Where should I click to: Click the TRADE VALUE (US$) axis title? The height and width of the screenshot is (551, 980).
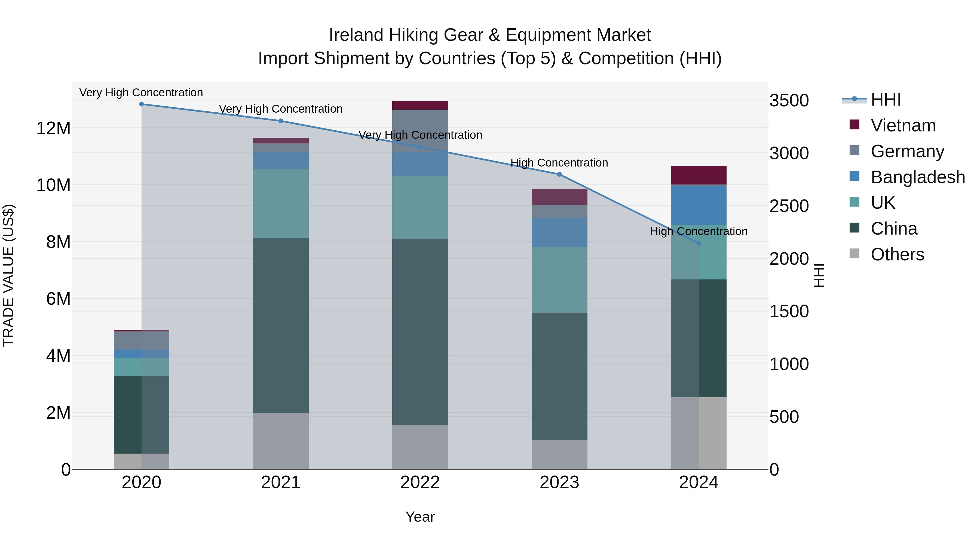tap(8, 275)
